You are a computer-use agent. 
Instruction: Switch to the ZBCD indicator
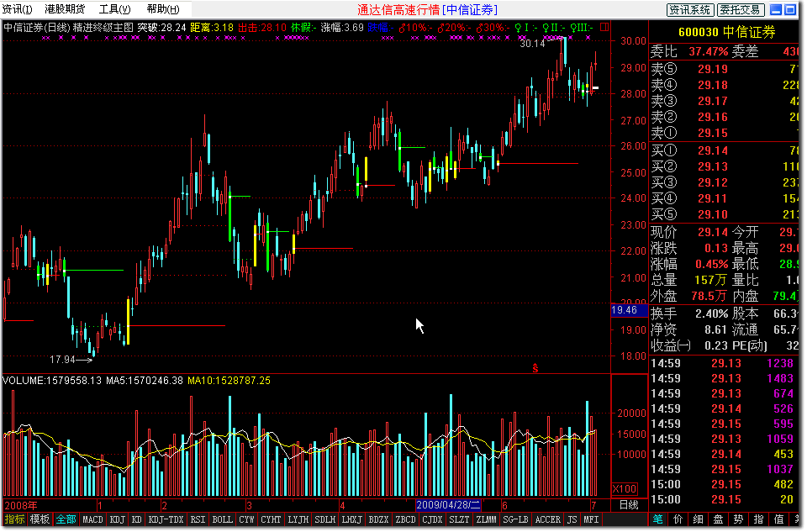pos(405,519)
